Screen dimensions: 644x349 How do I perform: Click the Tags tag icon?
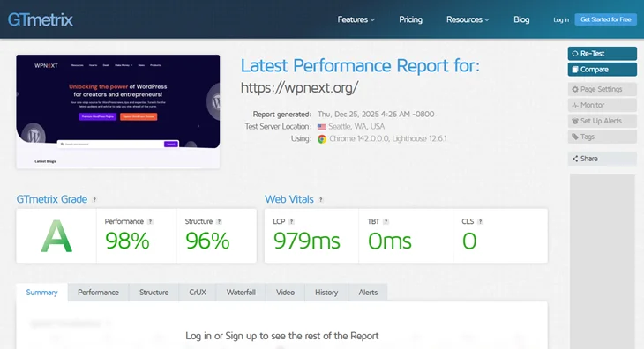point(575,137)
